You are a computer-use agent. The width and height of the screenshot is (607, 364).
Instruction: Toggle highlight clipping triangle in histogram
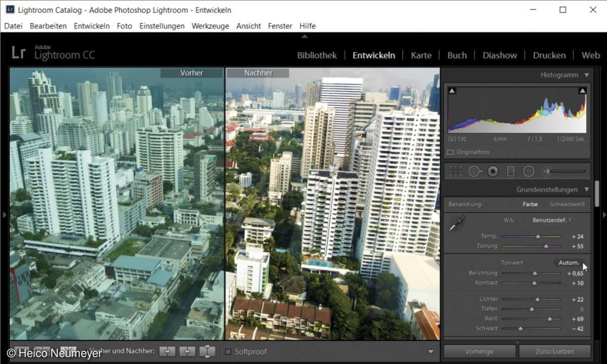click(582, 90)
